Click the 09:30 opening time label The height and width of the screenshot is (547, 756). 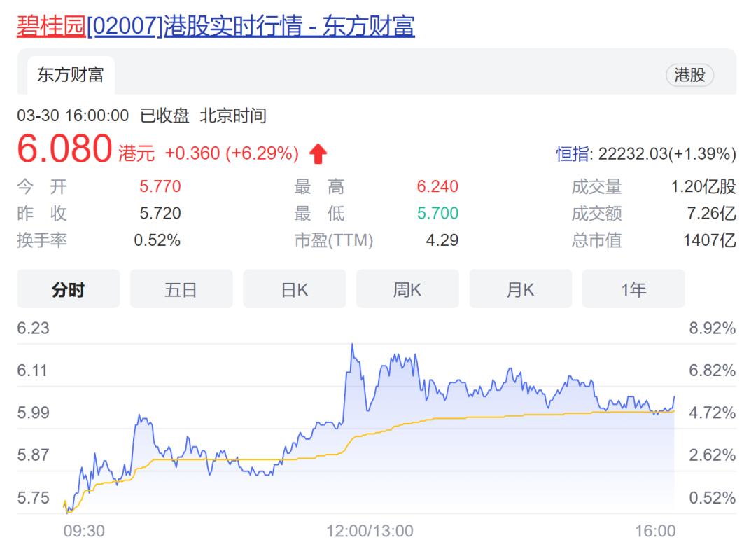point(84,532)
